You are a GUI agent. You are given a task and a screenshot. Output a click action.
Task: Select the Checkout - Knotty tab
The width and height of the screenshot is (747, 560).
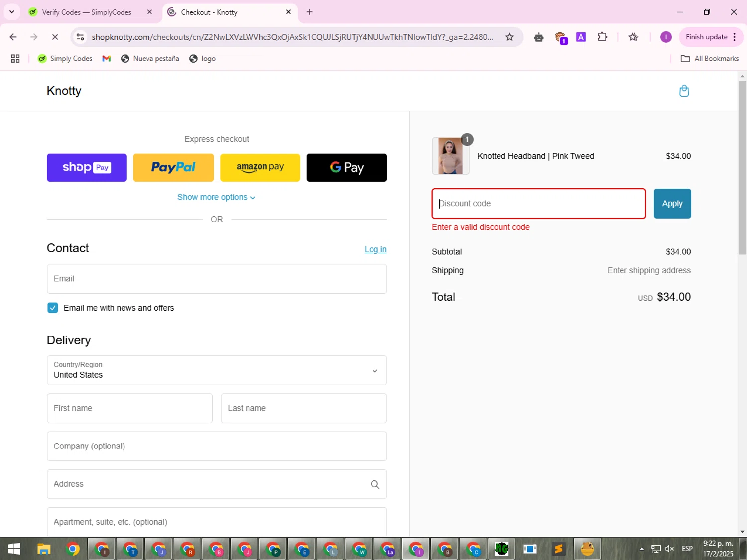[229, 12]
